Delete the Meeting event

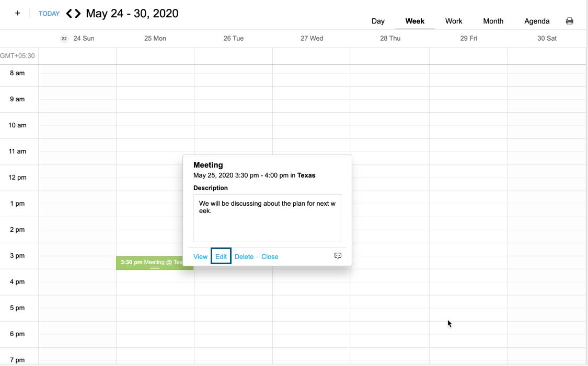coord(244,256)
